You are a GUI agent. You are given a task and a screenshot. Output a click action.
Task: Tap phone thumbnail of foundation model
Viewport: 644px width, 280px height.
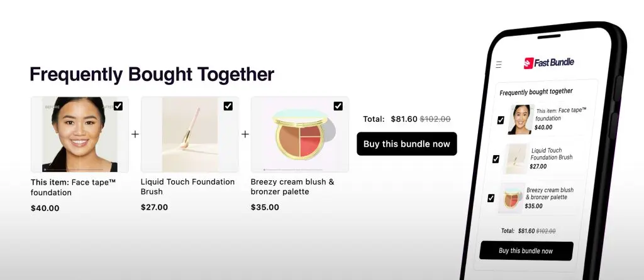[x=520, y=119]
